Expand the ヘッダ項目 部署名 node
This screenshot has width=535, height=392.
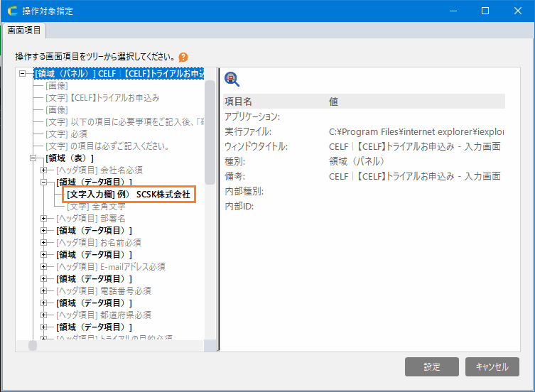(44, 218)
